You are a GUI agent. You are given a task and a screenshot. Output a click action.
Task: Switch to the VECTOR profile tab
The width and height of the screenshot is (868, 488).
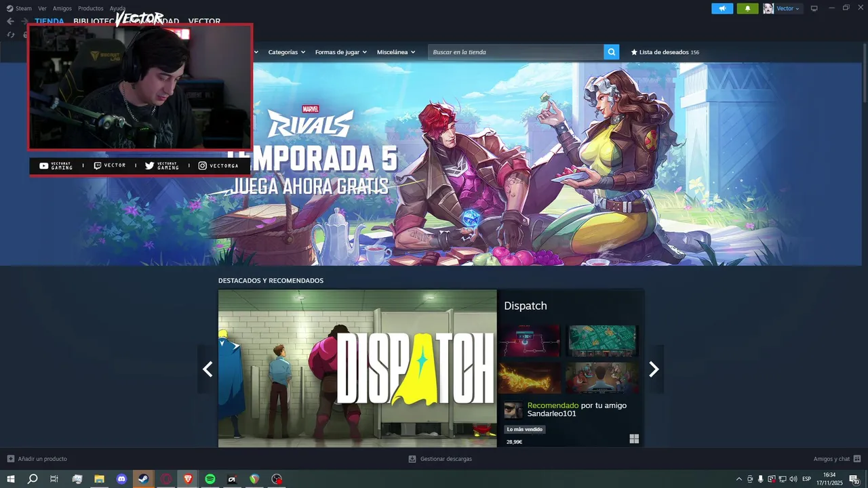pyautogui.click(x=204, y=21)
